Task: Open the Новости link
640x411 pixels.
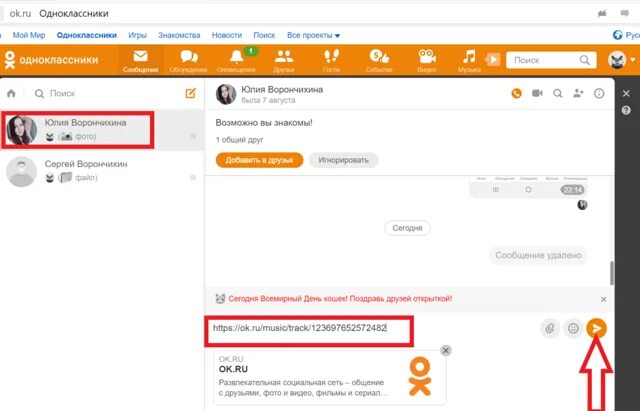Action: [227, 35]
